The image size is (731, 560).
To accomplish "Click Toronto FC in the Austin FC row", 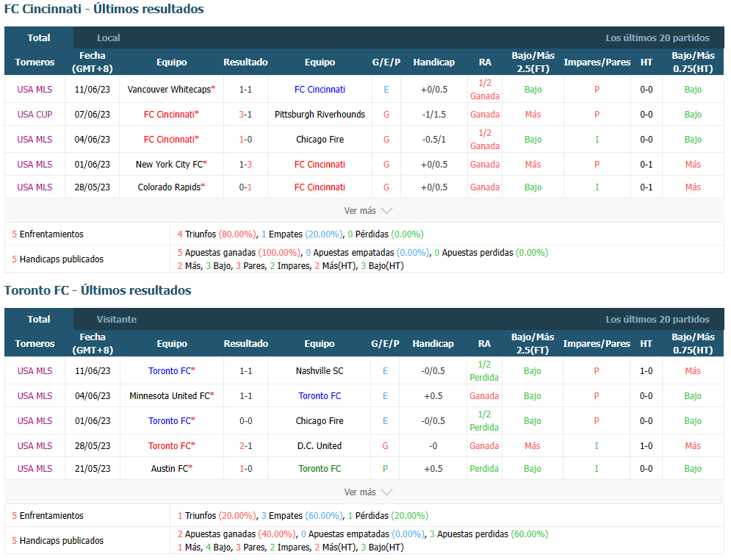I will [x=320, y=469].
